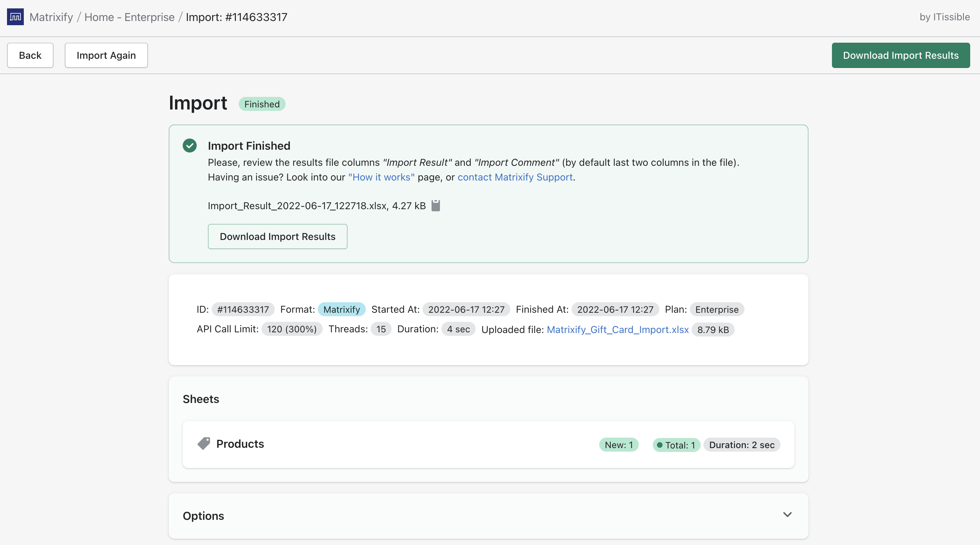This screenshot has width=980, height=545.
Task: Click the green checkmark icon in the Import Finished banner
Action: [189, 146]
